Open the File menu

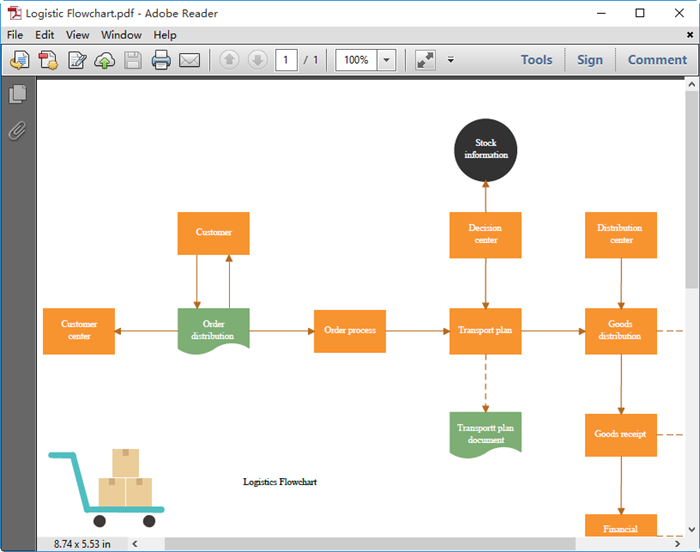coord(16,35)
